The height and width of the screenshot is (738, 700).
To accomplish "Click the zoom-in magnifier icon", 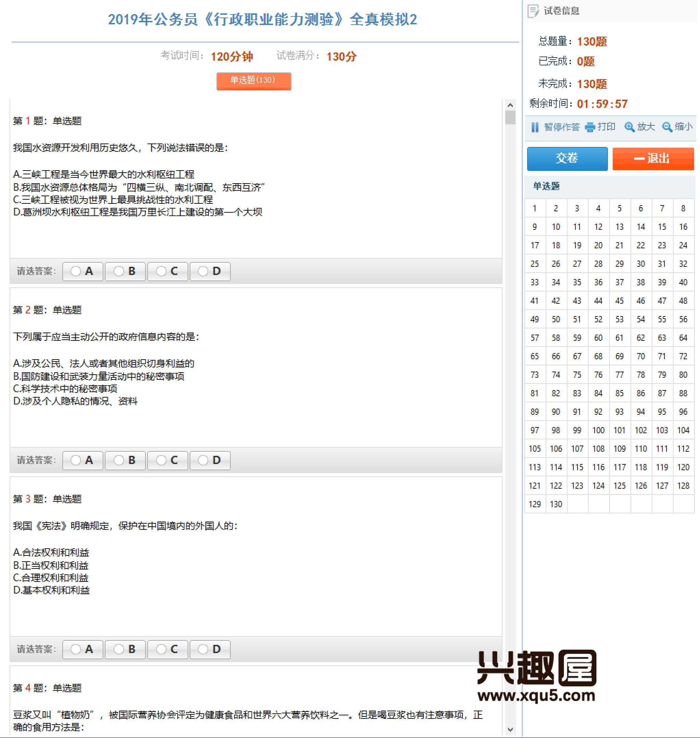I will coord(629,127).
